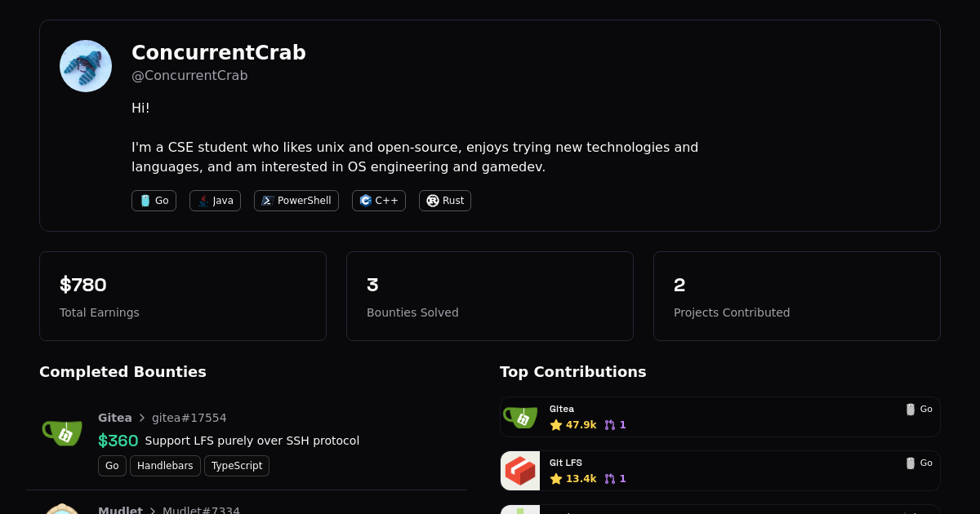Click the C++ language icon

364,200
